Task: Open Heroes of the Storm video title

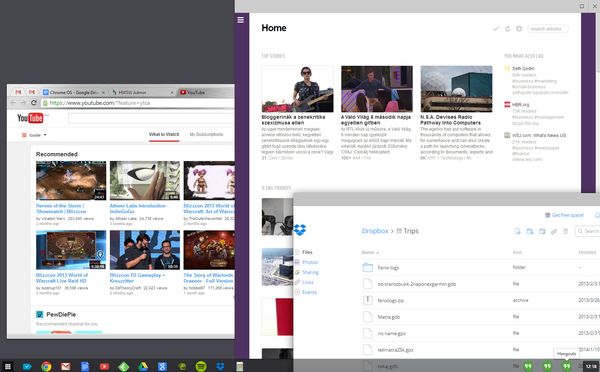Action: pyautogui.click(x=61, y=209)
